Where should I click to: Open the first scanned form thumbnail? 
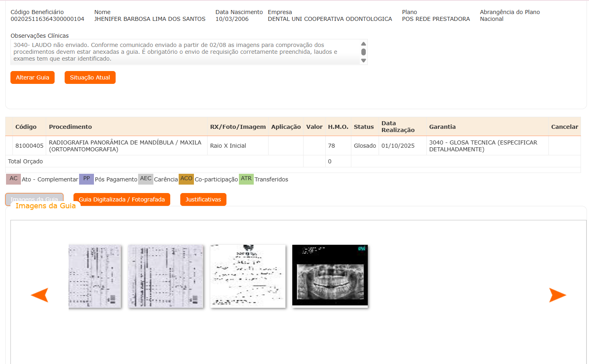pos(95,277)
